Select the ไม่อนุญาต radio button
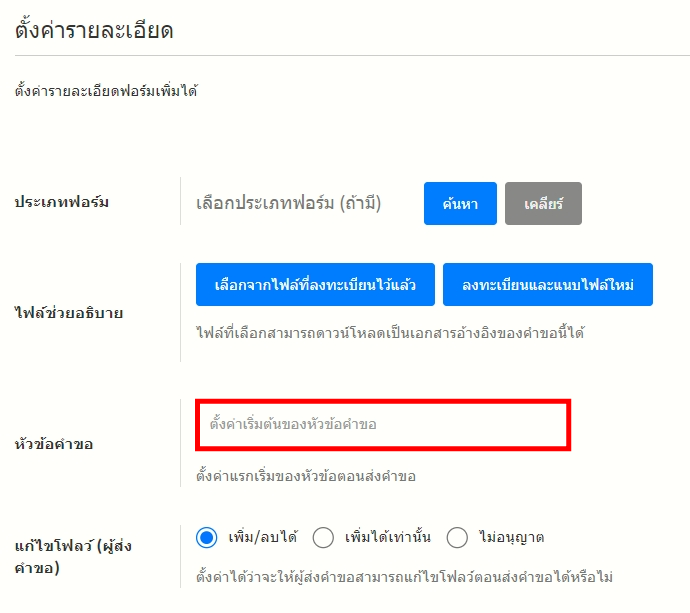Viewport: 690px width, 613px height. point(457,538)
